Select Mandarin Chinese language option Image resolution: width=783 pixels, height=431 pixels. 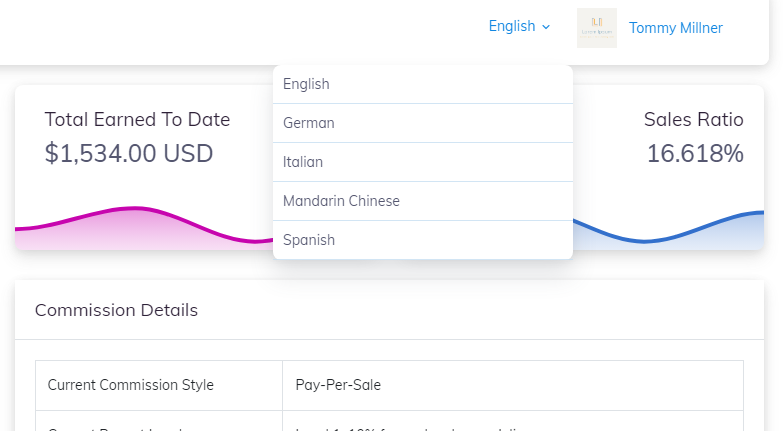tap(423, 201)
